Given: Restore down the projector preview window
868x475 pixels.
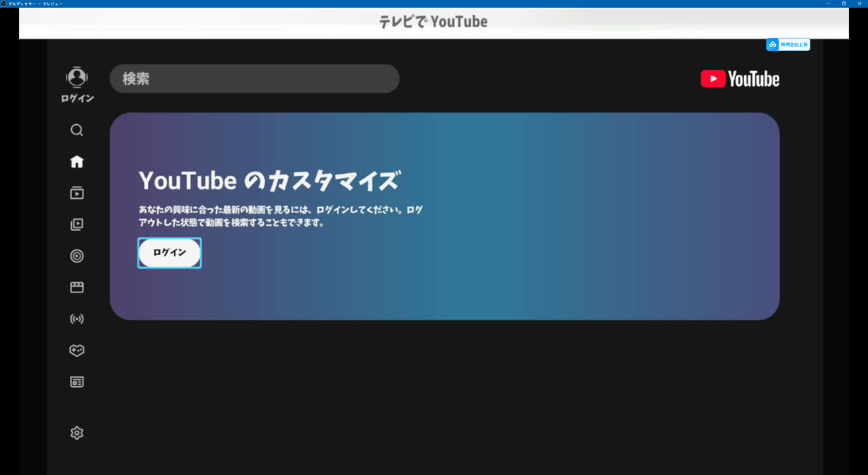Looking at the screenshot, I should click(x=844, y=3).
